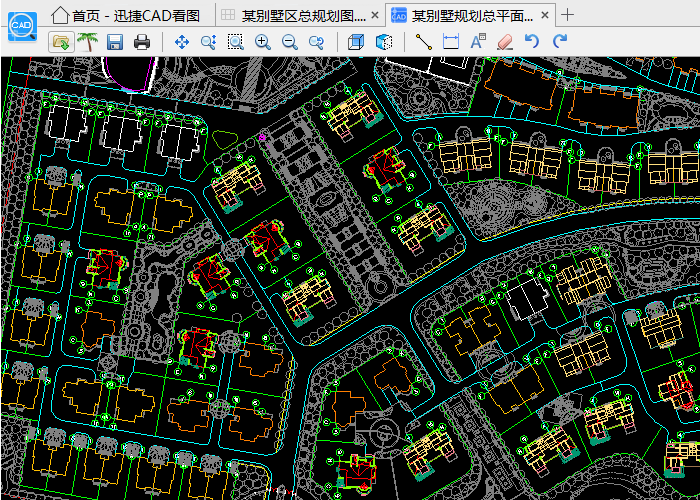Select the text annotation tool
This screenshot has width=700, height=500.
478,42
